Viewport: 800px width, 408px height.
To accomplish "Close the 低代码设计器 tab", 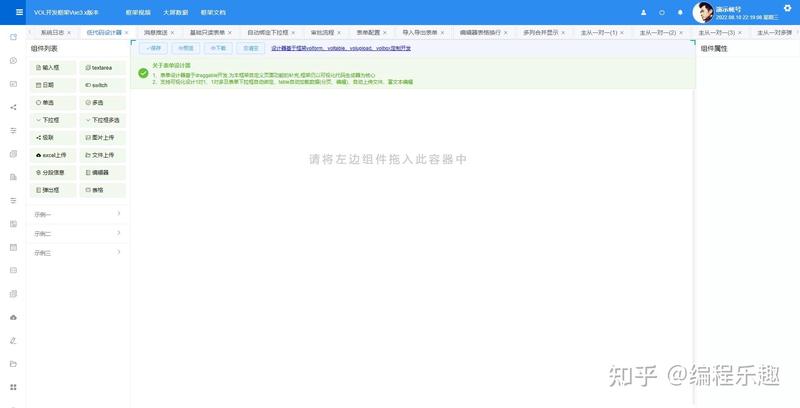I will [127, 33].
